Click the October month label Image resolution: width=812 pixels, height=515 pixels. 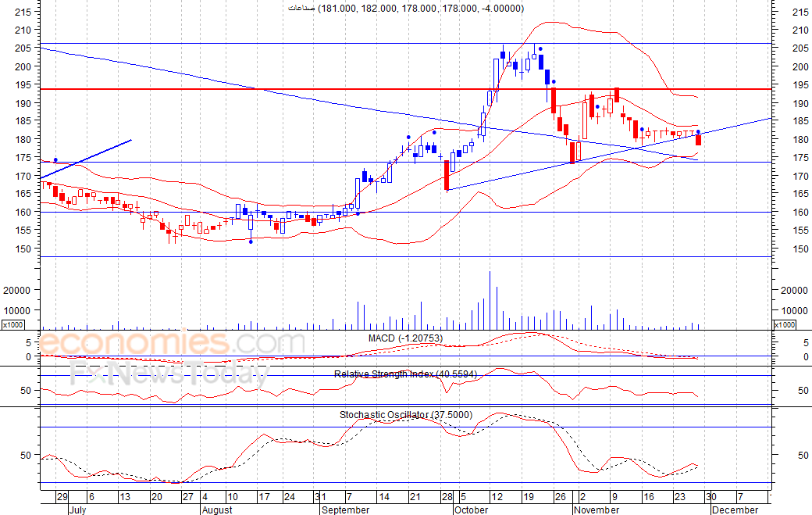coord(471,510)
